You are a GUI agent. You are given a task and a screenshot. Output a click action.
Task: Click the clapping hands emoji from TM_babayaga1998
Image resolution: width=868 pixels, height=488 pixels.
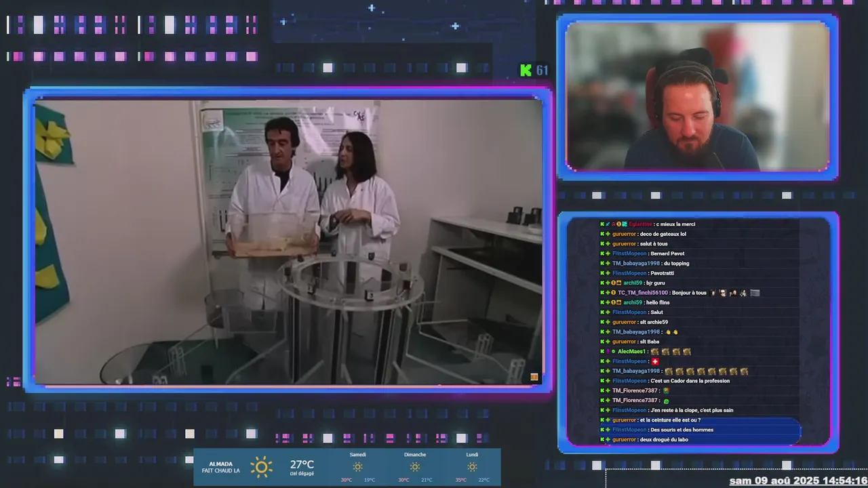coord(671,332)
